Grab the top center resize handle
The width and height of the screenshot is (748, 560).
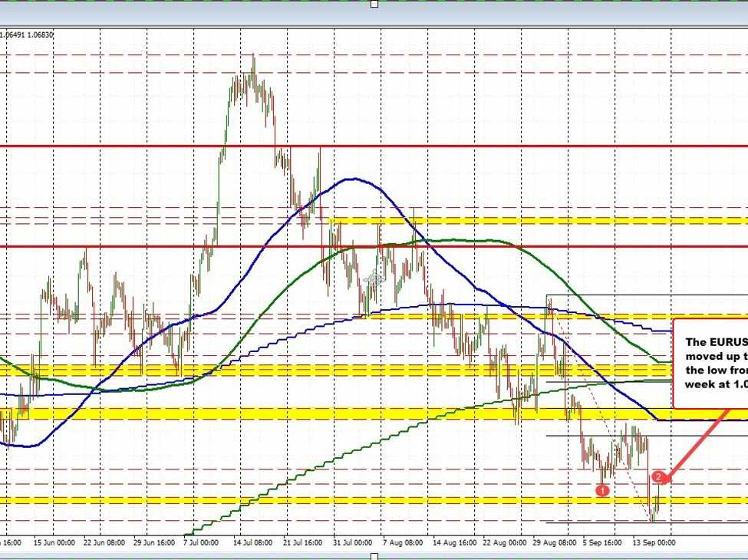point(374,4)
